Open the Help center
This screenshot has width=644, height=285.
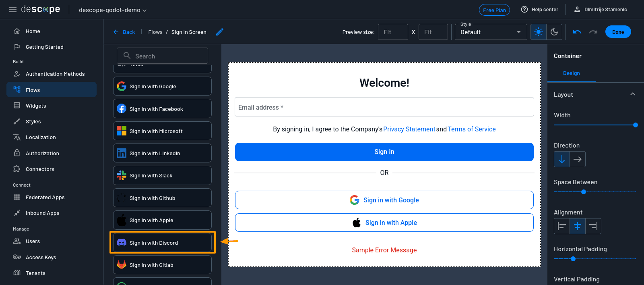[539, 10]
